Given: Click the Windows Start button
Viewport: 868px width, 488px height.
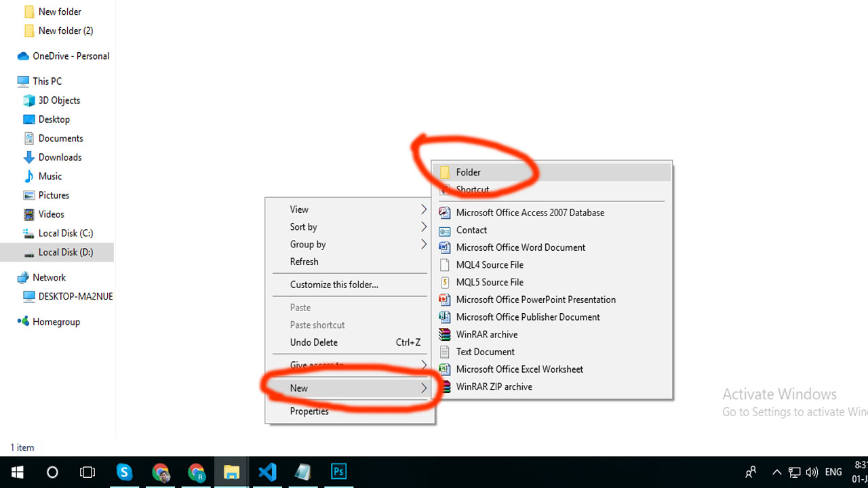Looking at the screenshot, I should pos(17,472).
